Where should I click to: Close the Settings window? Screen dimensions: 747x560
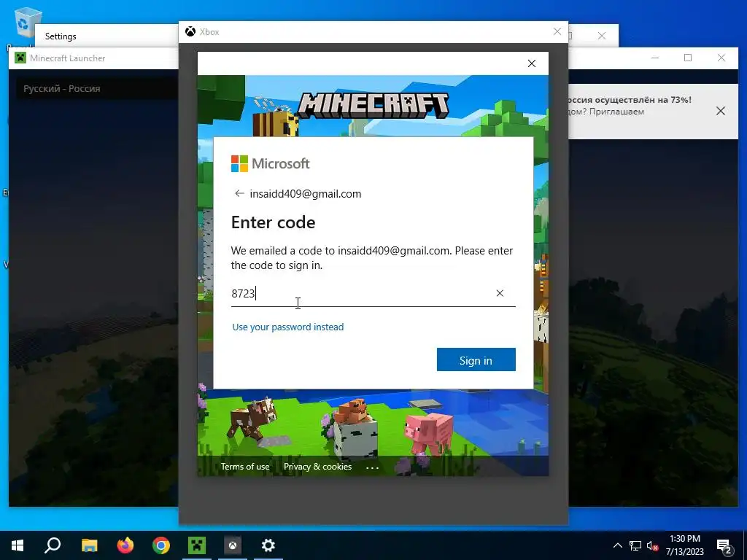(602, 36)
